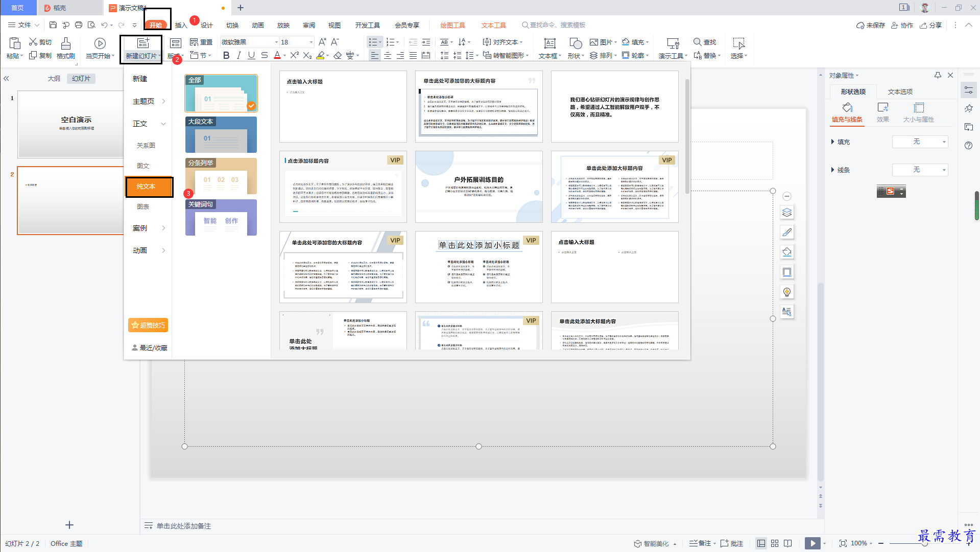The width and height of the screenshot is (980, 552).
Task: Align text right in paragraph group
Action: click(x=400, y=55)
